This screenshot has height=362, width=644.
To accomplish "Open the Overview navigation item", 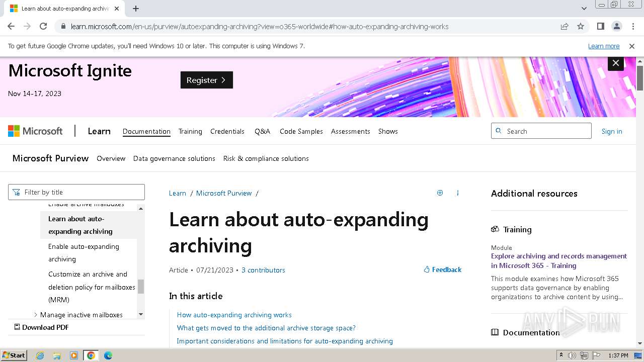I will (x=111, y=158).
